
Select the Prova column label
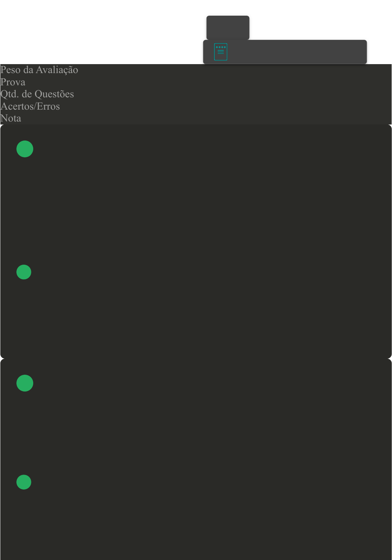[x=13, y=82]
